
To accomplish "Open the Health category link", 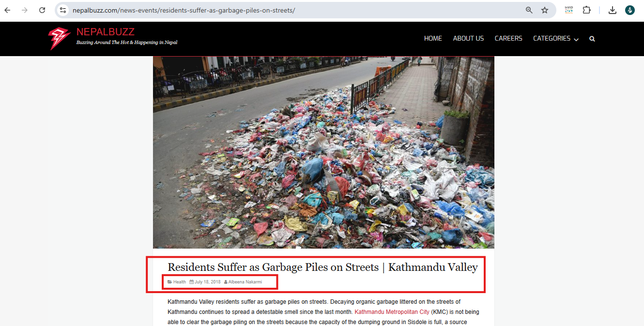I will click(179, 282).
